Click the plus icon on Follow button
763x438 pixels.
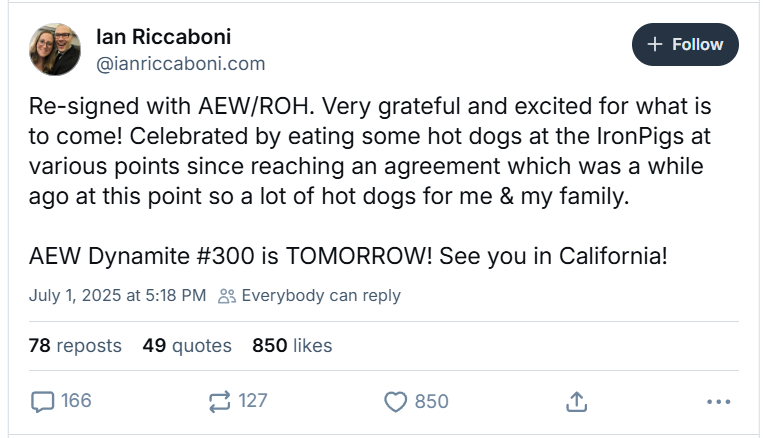coord(655,45)
